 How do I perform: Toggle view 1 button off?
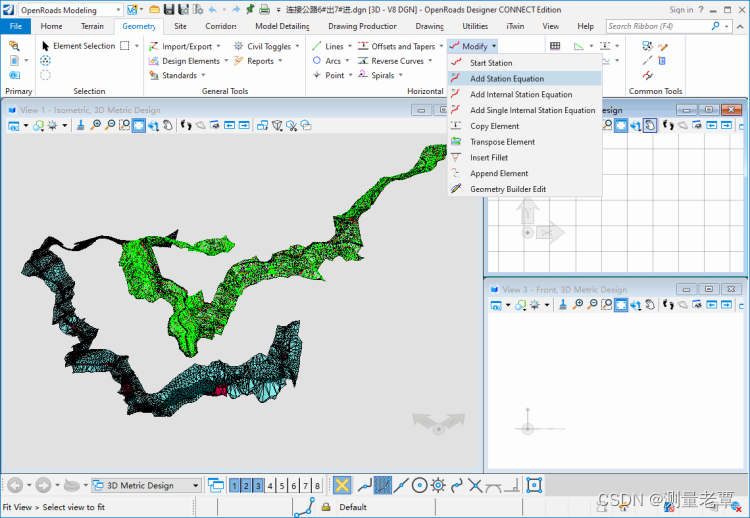[234, 486]
